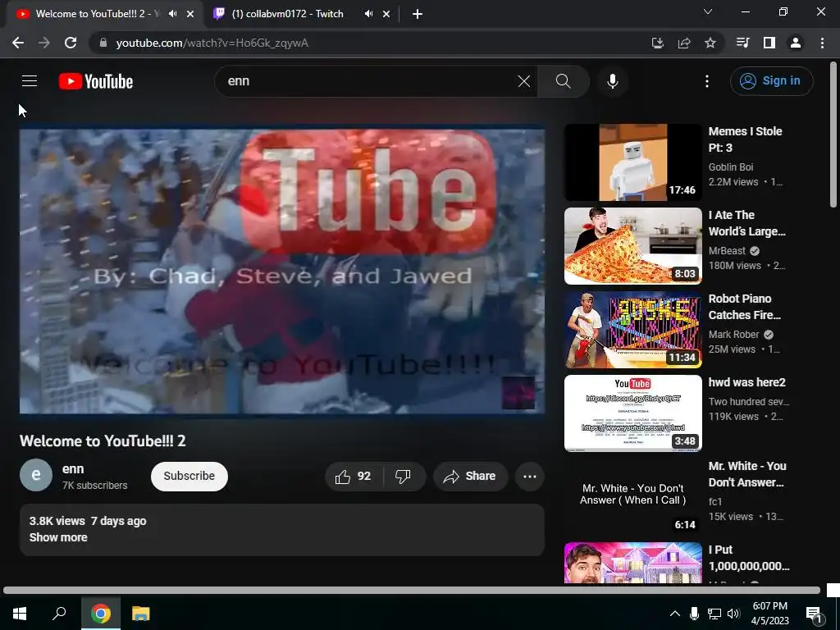Expand the tab search chevron
Viewport: 840px width, 630px height.
pos(708,11)
